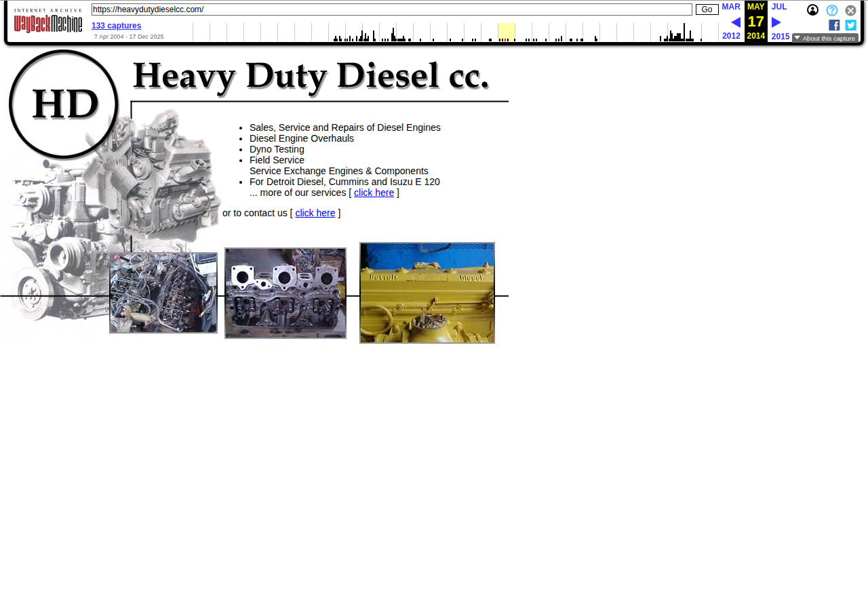Open the Wayback help icon
Screen dimensions: 868x600
[831, 10]
